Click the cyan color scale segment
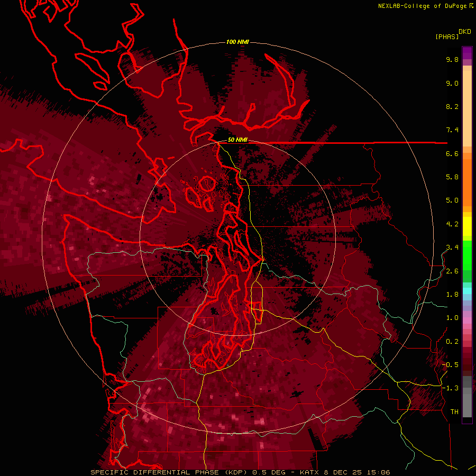The width and height of the screenshot is (476, 476). pyautogui.click(x=467, y=290)
